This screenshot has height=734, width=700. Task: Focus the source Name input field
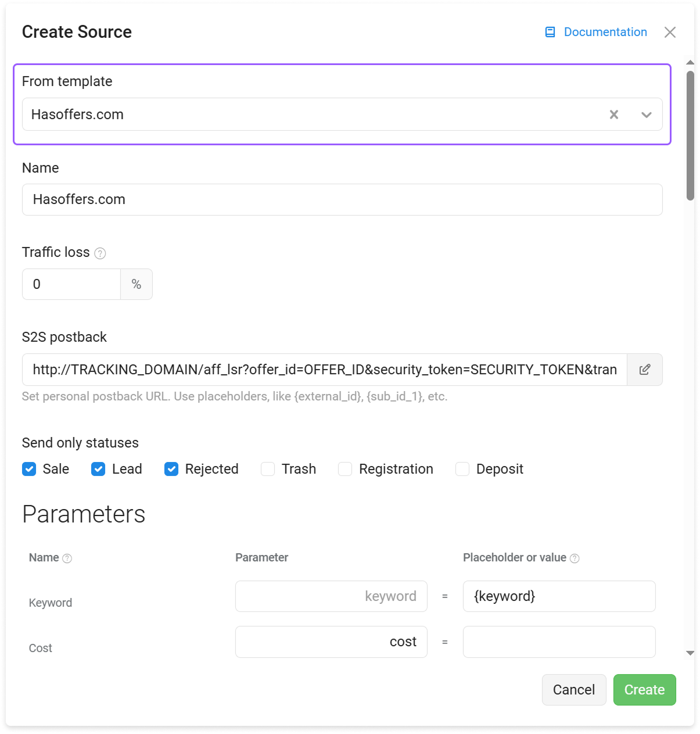click(x=342, y=200)
